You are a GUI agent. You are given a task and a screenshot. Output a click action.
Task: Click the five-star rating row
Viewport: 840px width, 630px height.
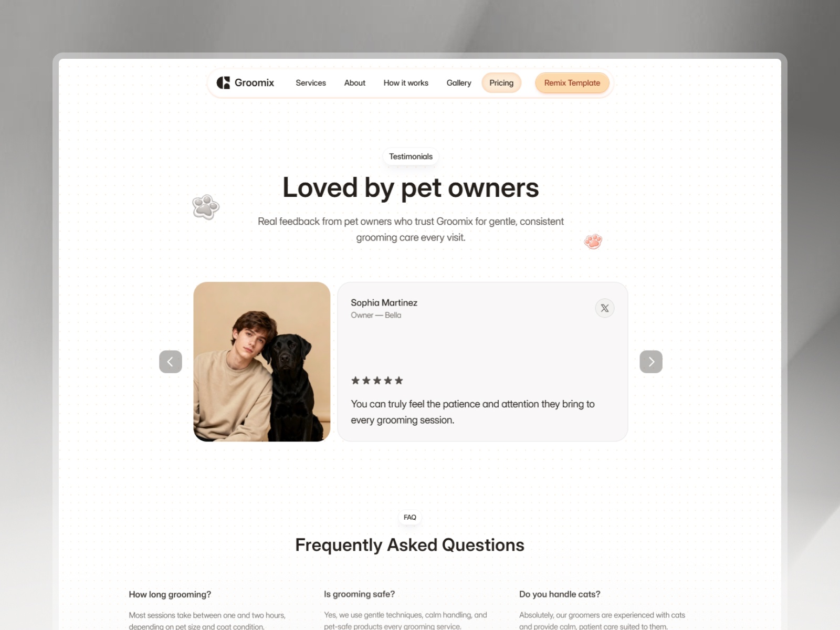(377, 381)
